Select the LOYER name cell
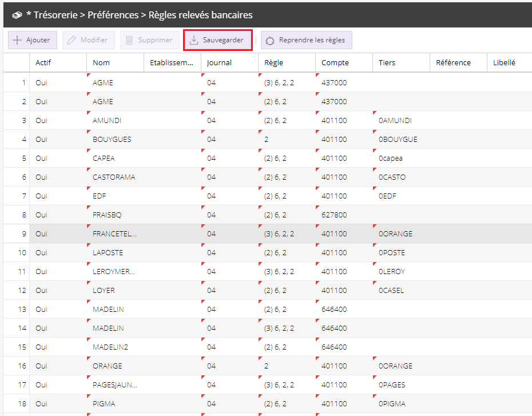Viewport: 532px width, 416px height. (116, 291)
